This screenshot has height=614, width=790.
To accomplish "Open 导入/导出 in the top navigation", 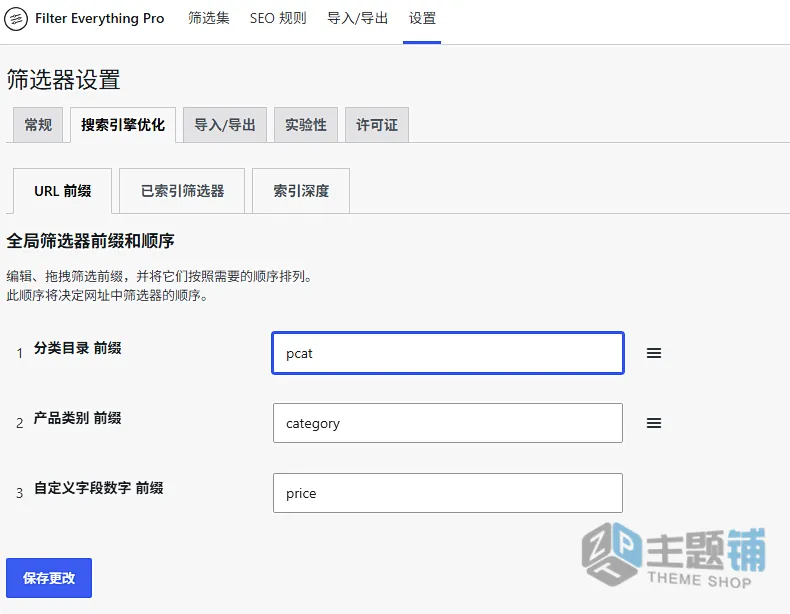I will (x=357, y=19).
